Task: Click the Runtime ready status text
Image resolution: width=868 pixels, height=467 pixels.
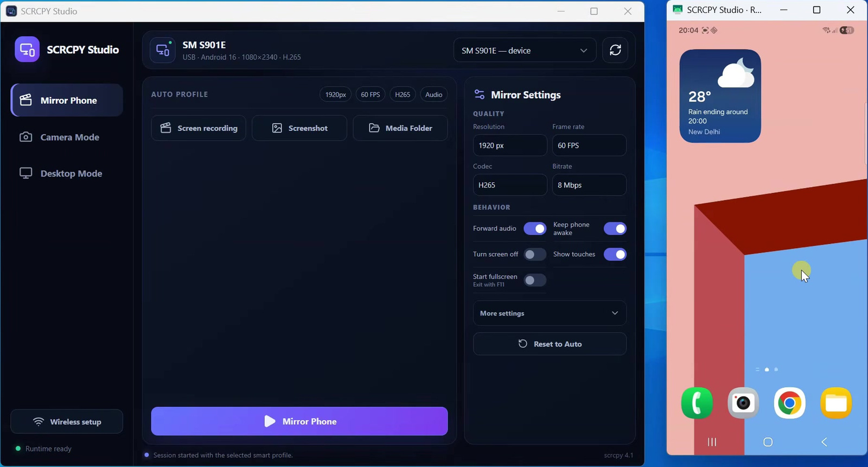Action: (48, 449)
